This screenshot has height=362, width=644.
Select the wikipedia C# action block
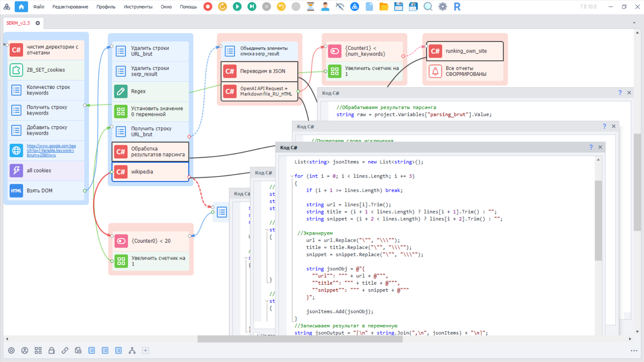click(x=150, y=172)
